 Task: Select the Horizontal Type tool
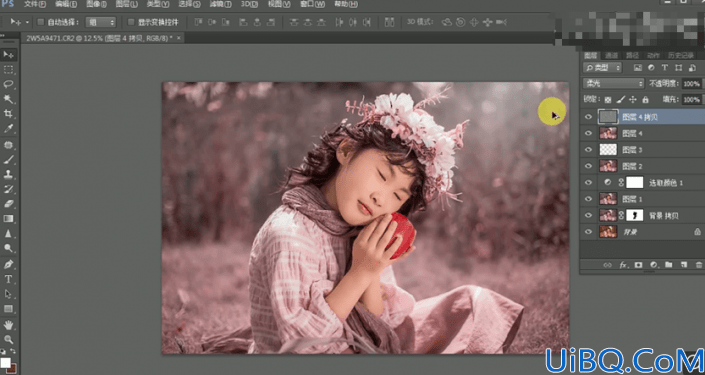click(8, 279)
